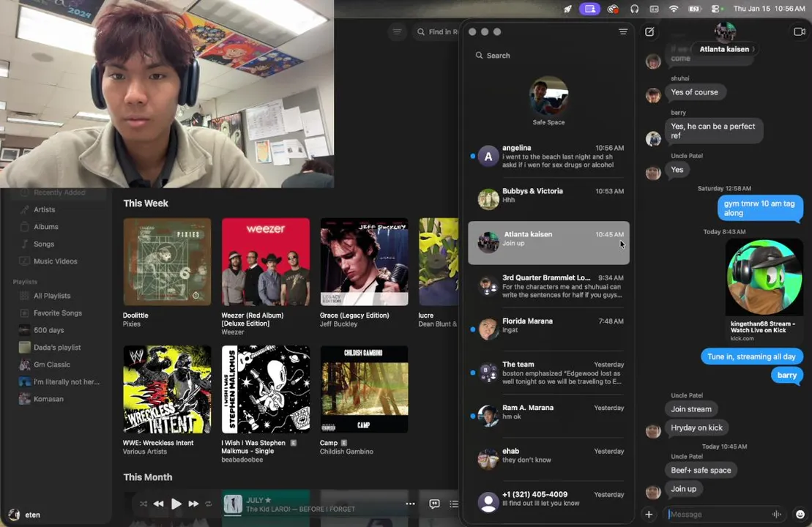Open the I'm literally not her playlist
The image size is (812, 527).
click(x=67, y=381)
